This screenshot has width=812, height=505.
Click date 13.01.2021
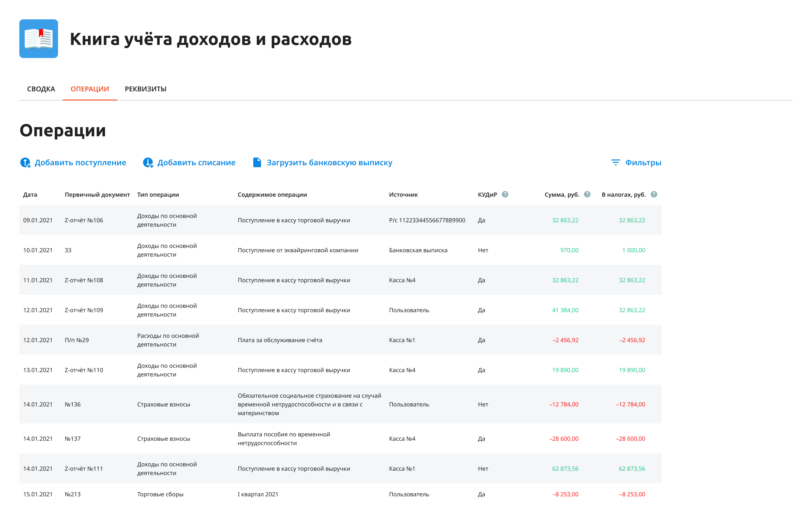pyautogui.click(x=38, y=370)
